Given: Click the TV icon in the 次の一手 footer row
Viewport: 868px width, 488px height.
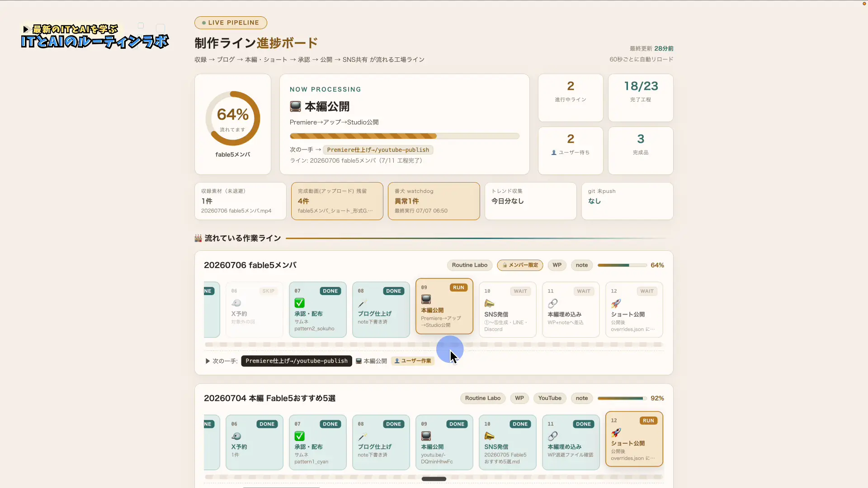Looking at the screenshot, I should point(359,361).
